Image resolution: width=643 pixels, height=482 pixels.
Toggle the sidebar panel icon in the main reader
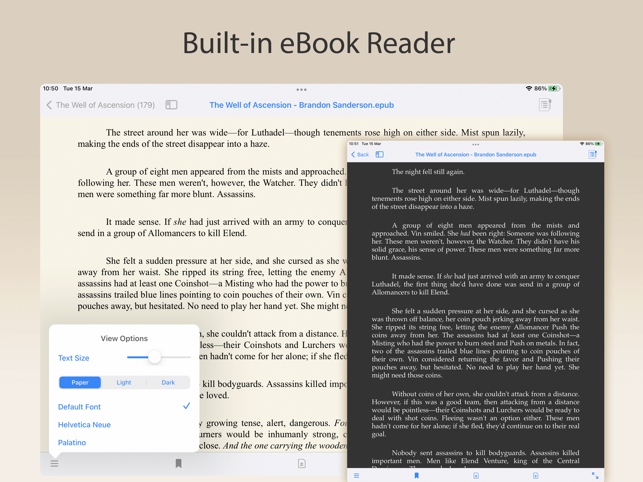click(171, 105)
